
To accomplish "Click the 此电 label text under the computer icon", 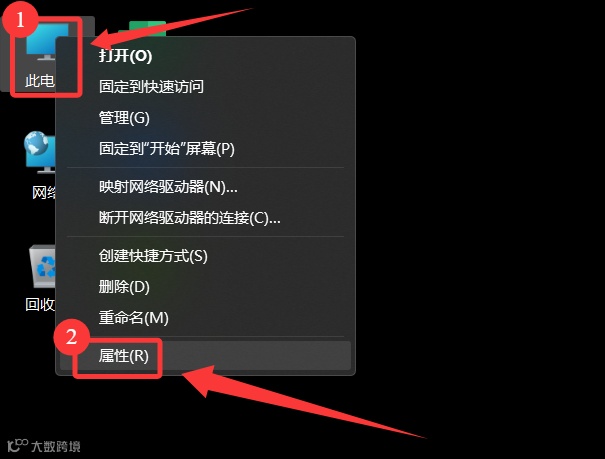I will 40,81.
